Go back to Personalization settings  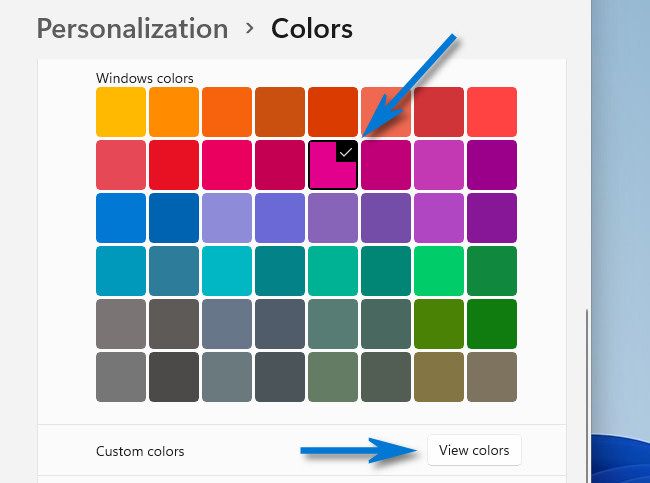[132, 28]
